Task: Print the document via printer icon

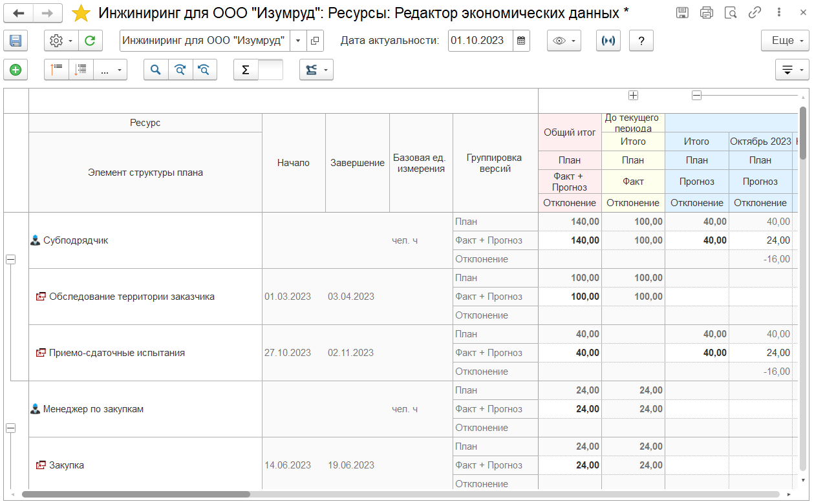Action: point(707,13)
